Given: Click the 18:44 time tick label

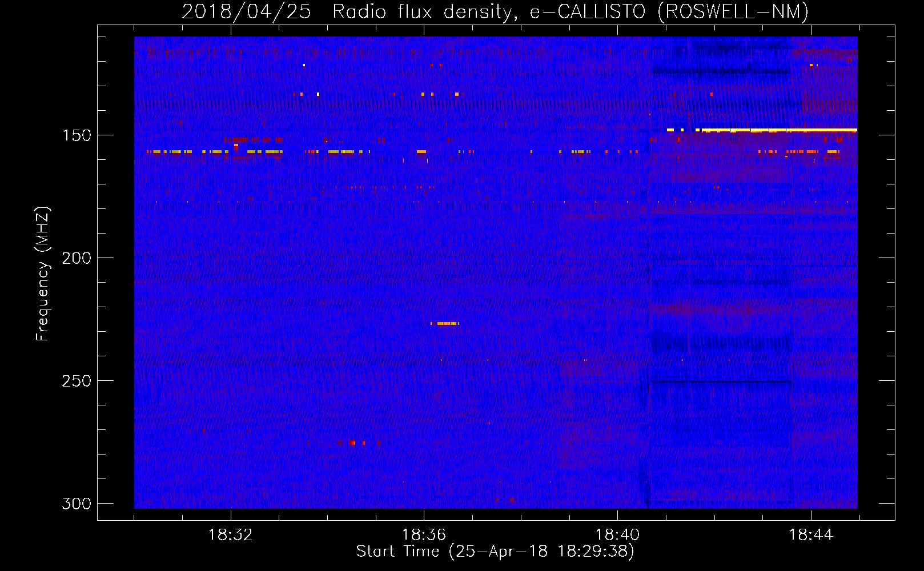Looking at the screenshot, I should pyautogui.click(x=811, y=535).
